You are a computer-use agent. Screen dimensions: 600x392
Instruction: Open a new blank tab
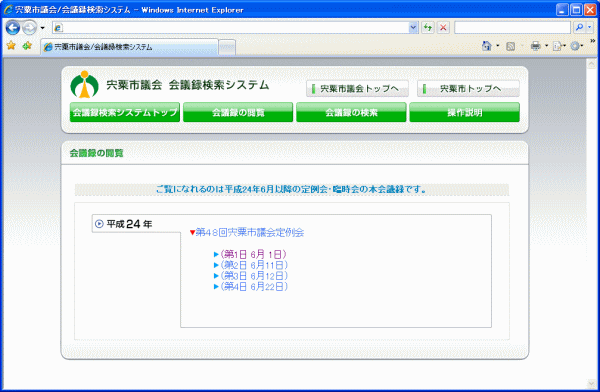(x=227, y=47)
